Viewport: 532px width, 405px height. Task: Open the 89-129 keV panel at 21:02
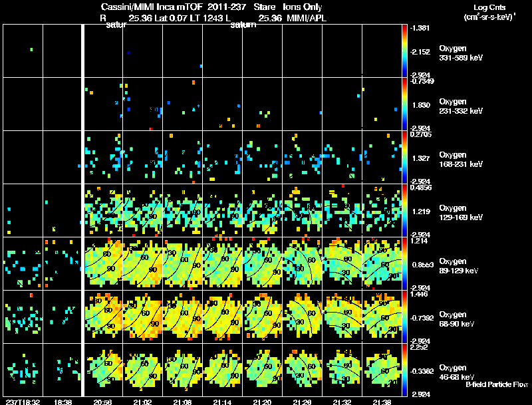142,264
